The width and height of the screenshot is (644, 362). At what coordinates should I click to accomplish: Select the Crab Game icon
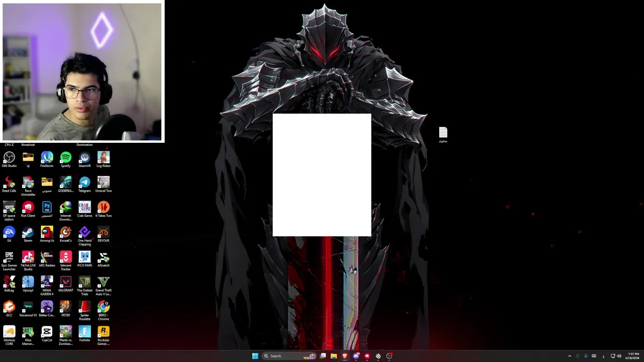tap(85, 210)
